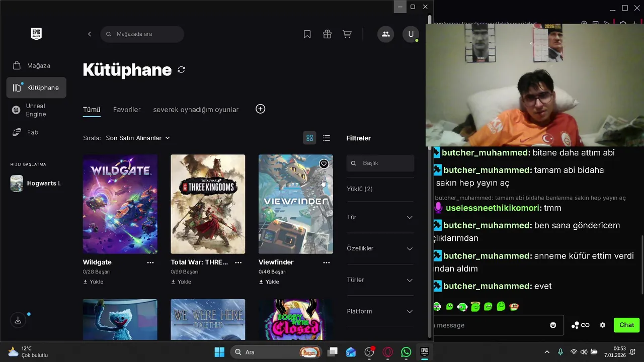
Task: Pick the red mushroom emote
Action: 514,306
